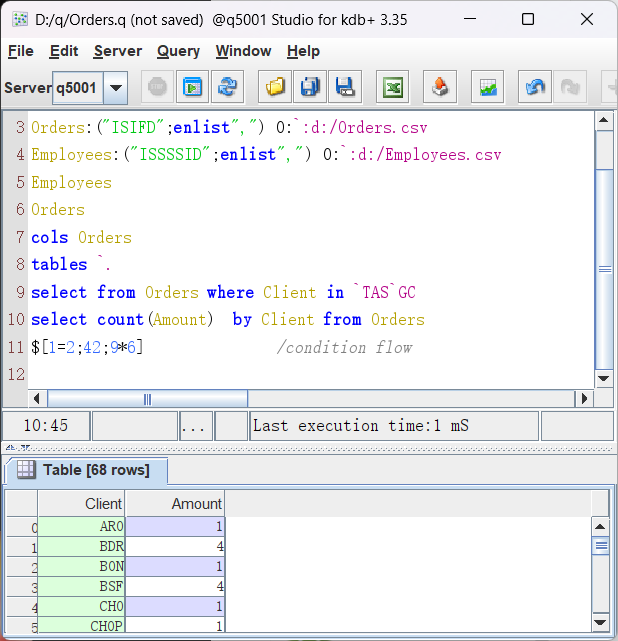Sort by the Client column header

(x=81, y=503)
